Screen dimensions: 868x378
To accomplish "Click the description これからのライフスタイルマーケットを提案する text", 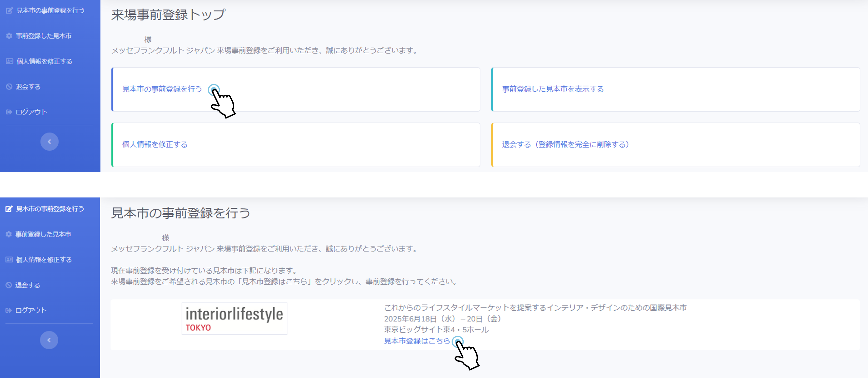I will (x=535, y=308).
